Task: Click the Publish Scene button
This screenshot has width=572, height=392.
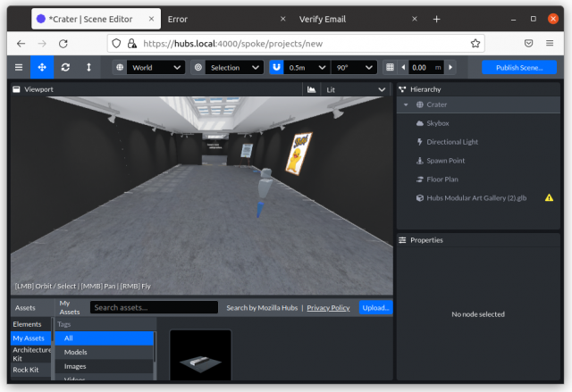Action: 518,67
